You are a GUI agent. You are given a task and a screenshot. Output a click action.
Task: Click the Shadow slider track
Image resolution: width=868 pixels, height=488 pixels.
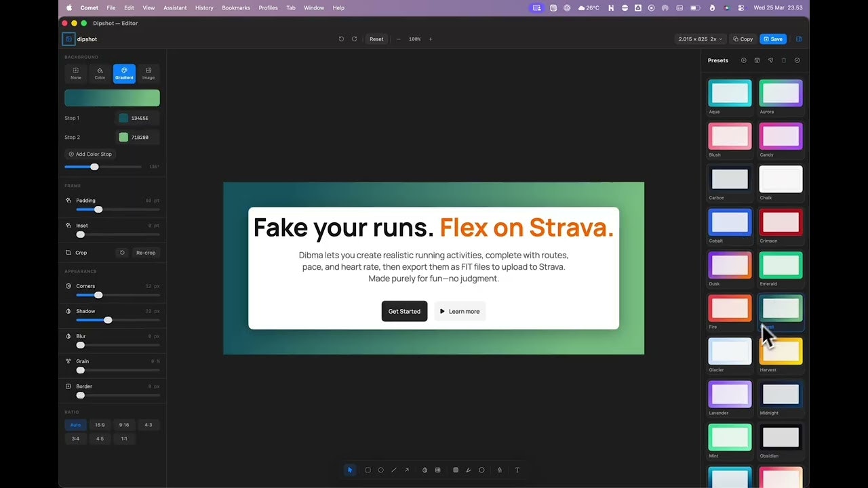[118, 320]
